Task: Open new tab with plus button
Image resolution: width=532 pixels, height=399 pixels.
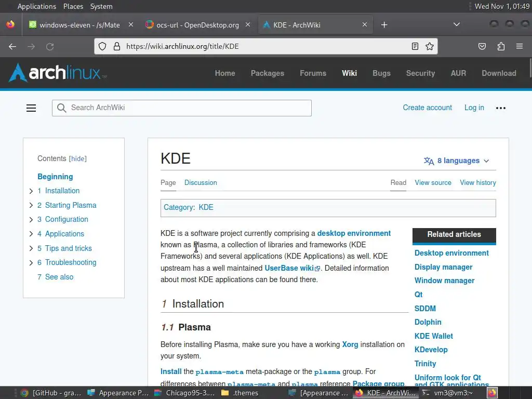Action: 384,25
